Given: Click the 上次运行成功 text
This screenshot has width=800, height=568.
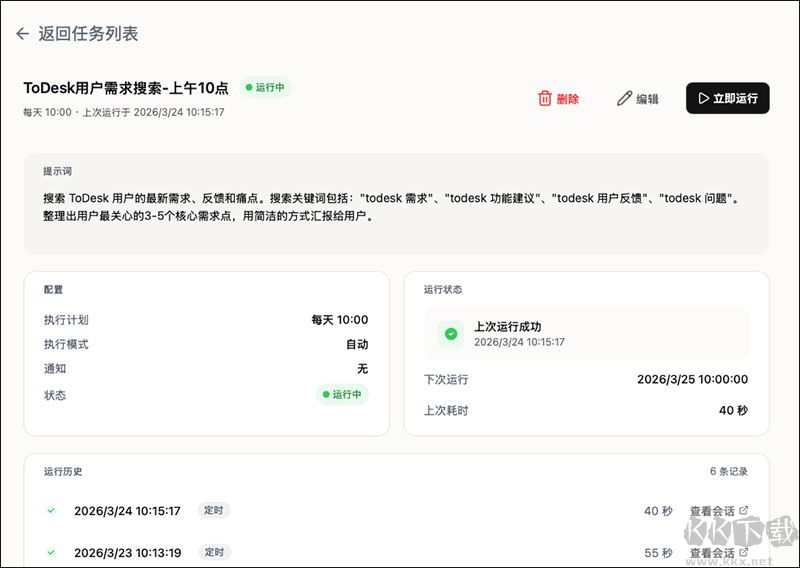Looking at the screenshot, I should 508,327.
